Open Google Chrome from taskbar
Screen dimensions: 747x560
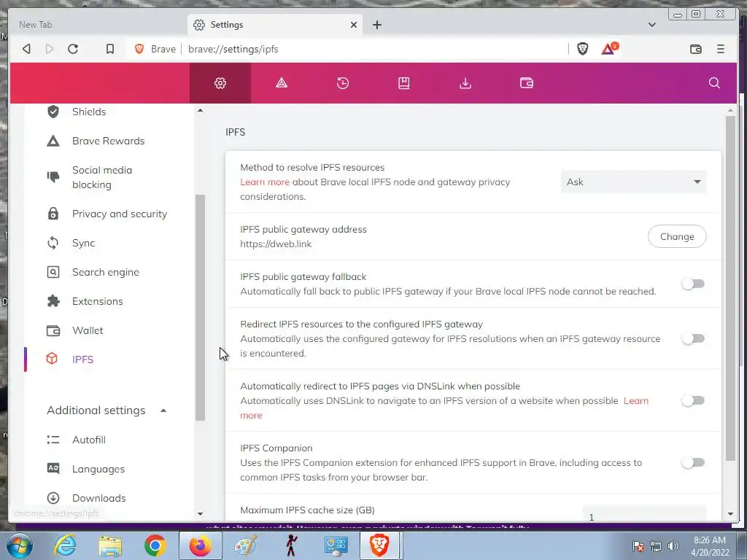click(155, 545)
